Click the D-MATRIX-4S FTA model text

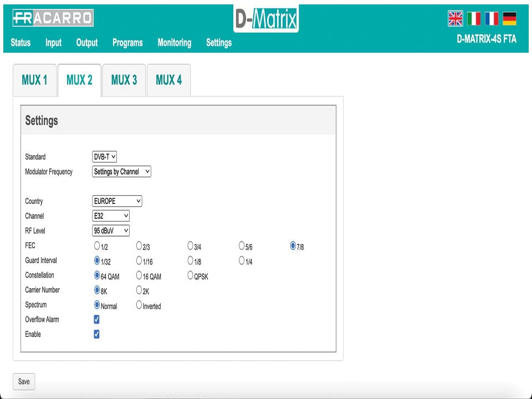pos(487,39)
